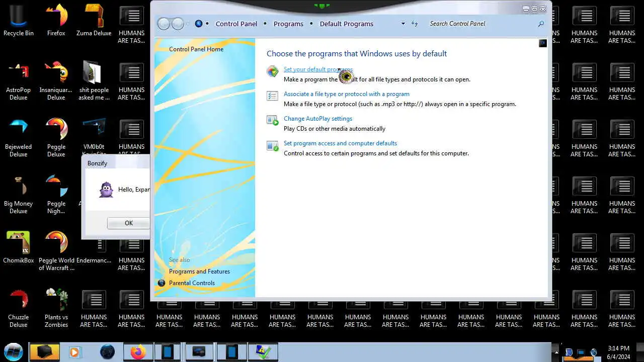Open the taskbar clock showing 3:14 PM
Screen dimensions: 644x362
tap(618, 352)
